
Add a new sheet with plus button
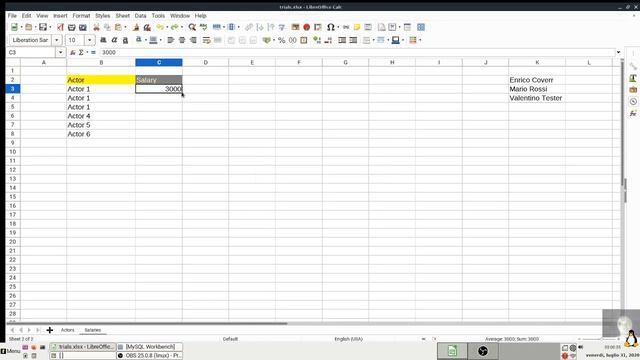click(x=49, y=330)
